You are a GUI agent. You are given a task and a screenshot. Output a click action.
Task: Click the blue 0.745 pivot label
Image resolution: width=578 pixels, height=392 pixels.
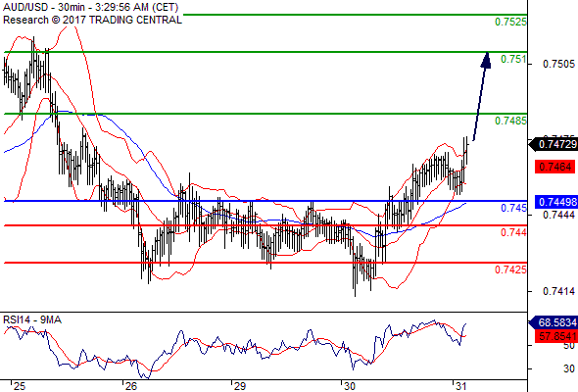click(x=513, y=208)
